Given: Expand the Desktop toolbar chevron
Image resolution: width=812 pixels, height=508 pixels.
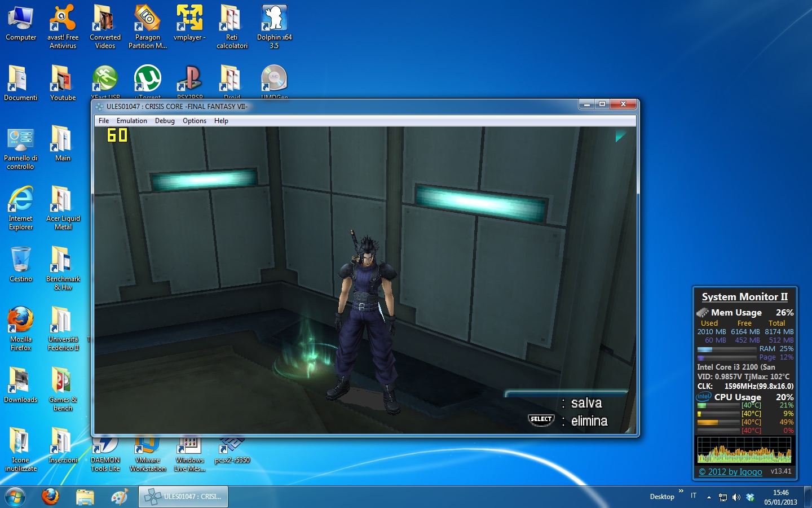Looking at the screenshot, I should pyautogui.click(x=681, y=491).
